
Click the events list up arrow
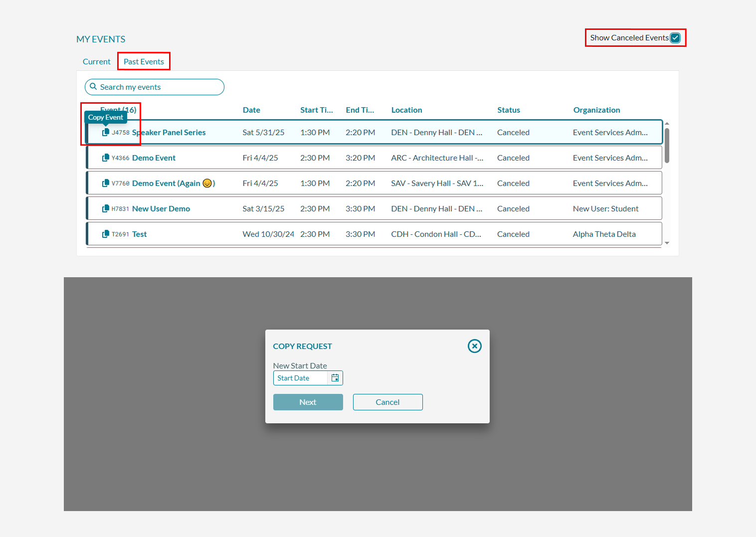[667, 123]
